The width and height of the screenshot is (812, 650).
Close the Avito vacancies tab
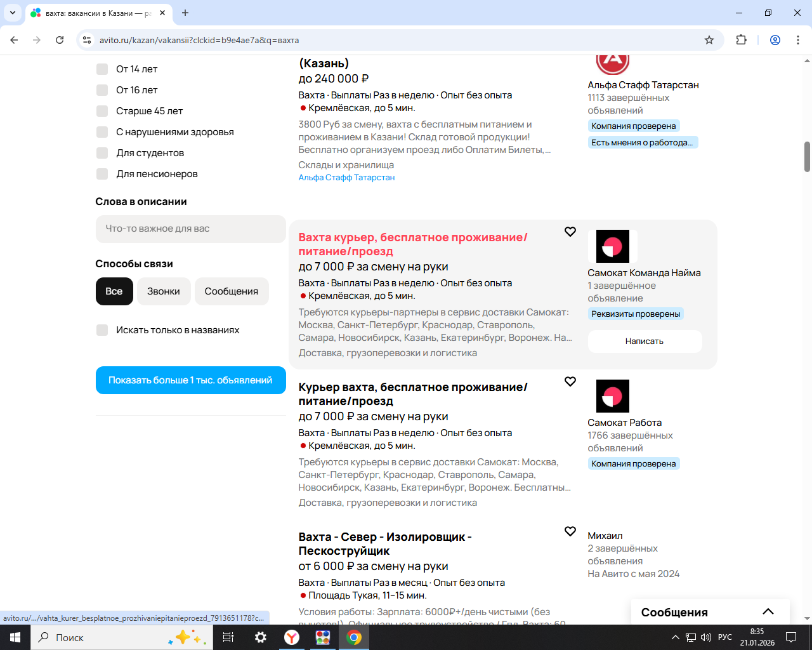tap(162, 13)
